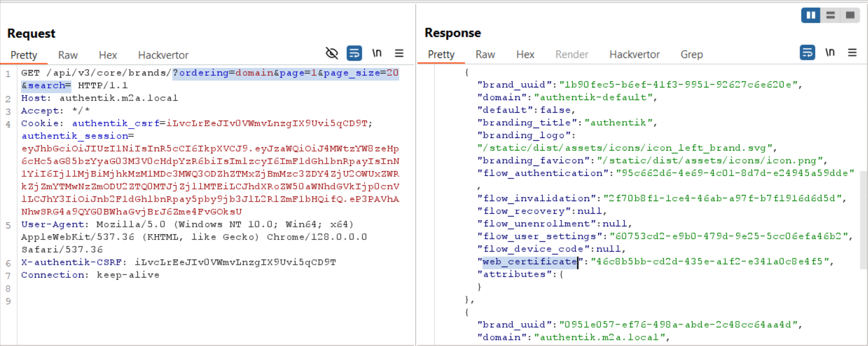Open the Response panel hamburger menu
The width and height of the screenshot is (868, 346).
852,52
